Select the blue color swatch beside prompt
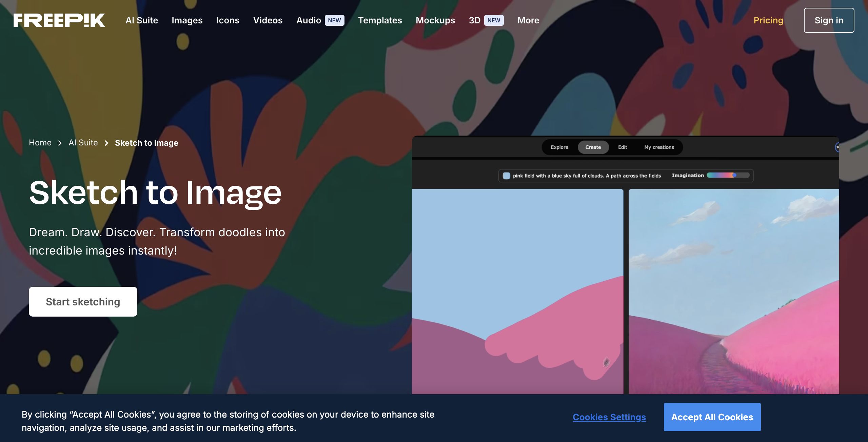 pos(506,176)
